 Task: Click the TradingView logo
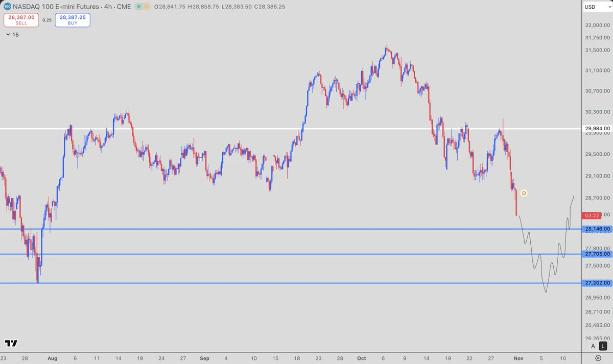11,343
